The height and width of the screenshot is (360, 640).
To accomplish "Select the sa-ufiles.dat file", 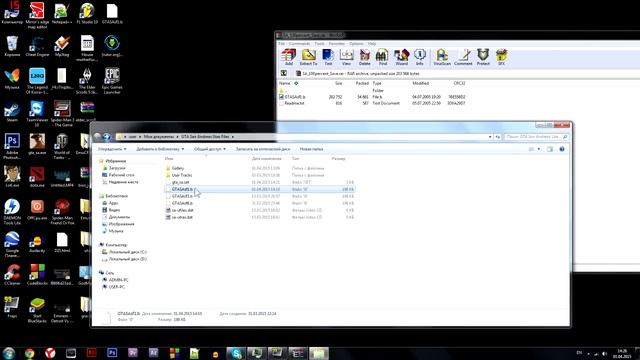I will pyautogui.click(x=179, y=210).
